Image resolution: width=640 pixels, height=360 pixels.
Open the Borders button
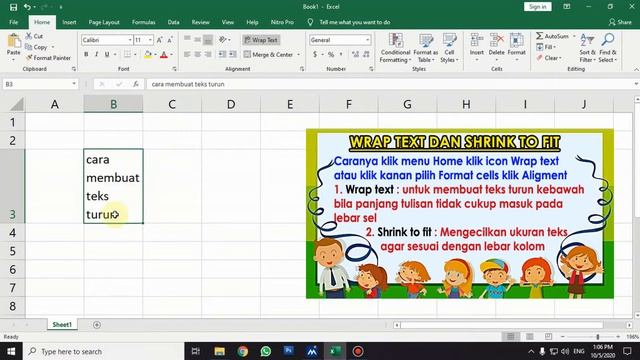pyautogui.click(x=128, y=54)
